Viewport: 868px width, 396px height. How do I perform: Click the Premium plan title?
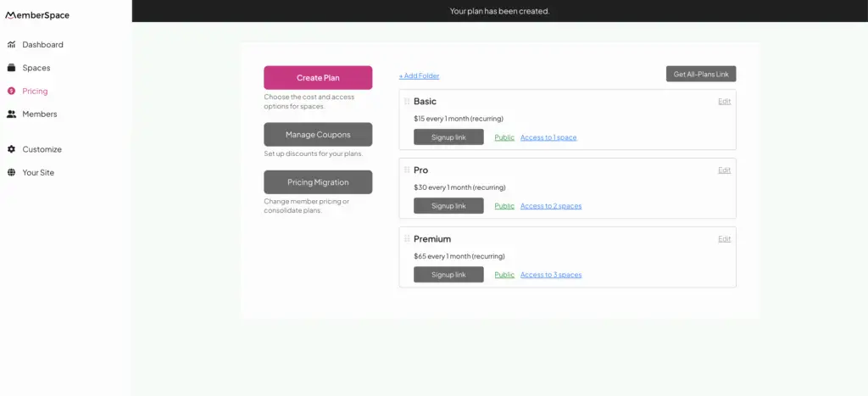432,239
